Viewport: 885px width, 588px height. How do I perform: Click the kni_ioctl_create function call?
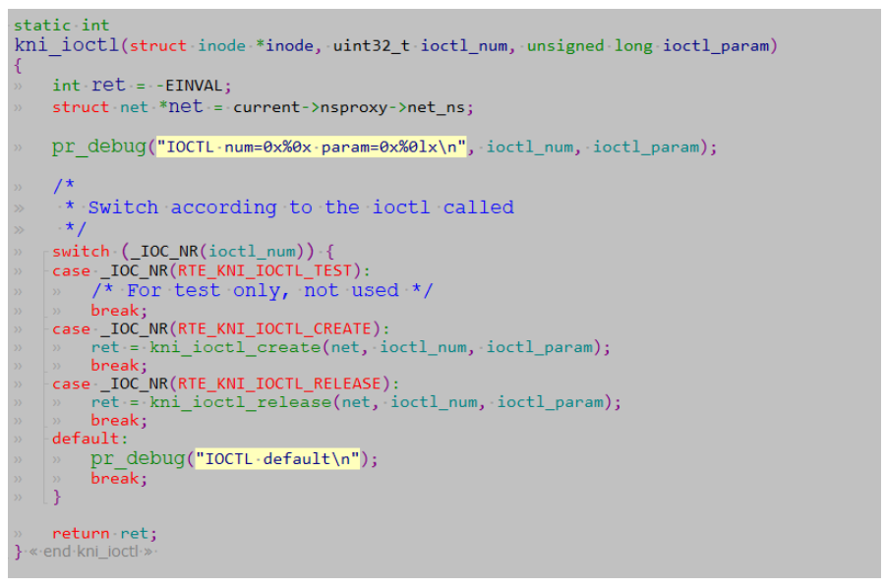pos(235,347)
